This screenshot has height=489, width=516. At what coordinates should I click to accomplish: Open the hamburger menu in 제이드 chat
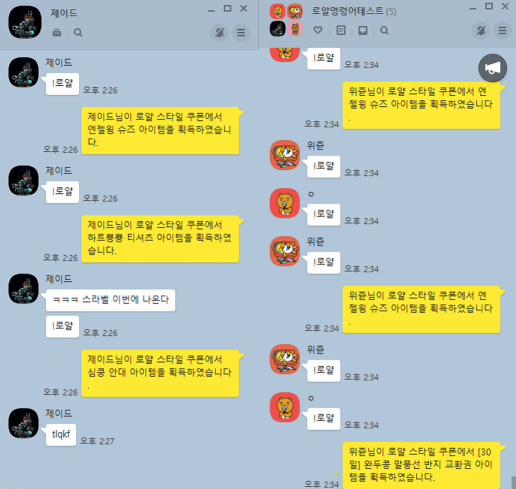(241, 33)
